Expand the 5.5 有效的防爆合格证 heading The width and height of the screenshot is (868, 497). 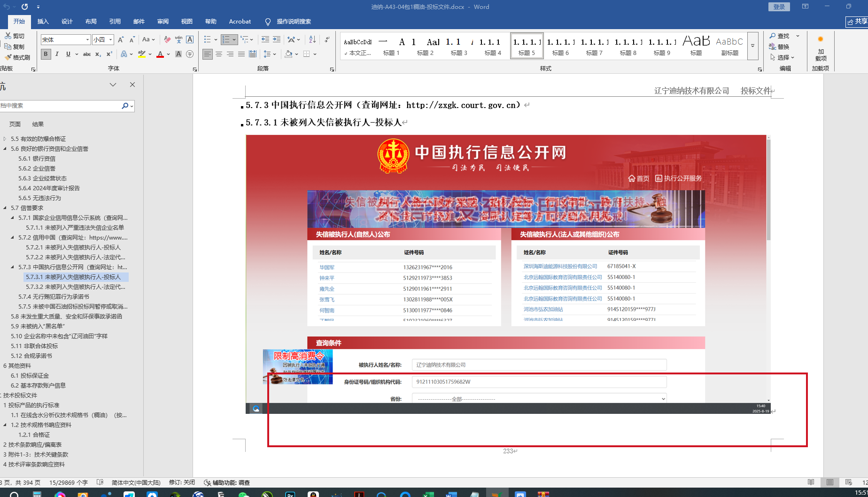[5, 139]
